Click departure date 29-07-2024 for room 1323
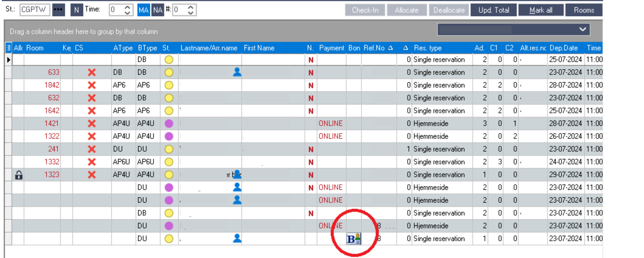This screenshot has width=644, height=258. point(565,175)
